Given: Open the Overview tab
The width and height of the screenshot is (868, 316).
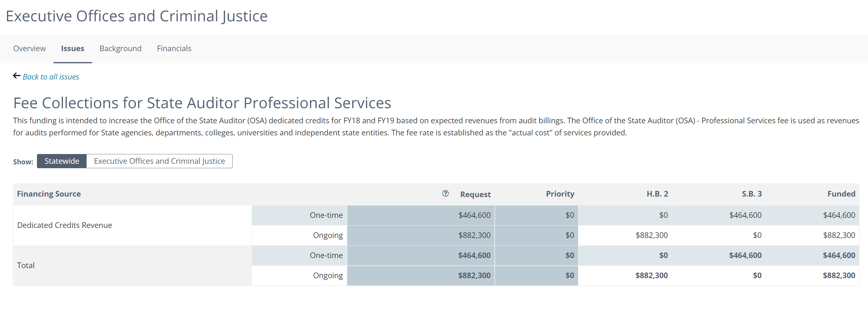Looking at the screenshot, I should pos(29,48).
